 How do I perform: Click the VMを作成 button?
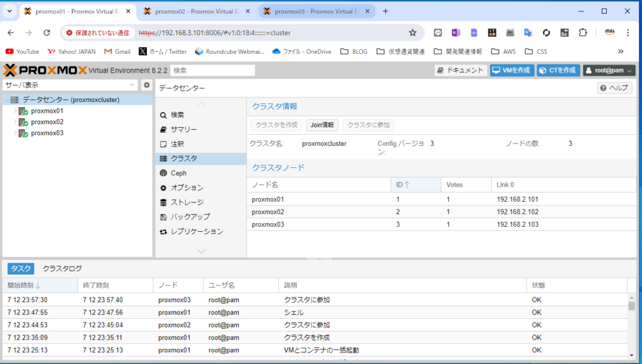coord(512,70)
